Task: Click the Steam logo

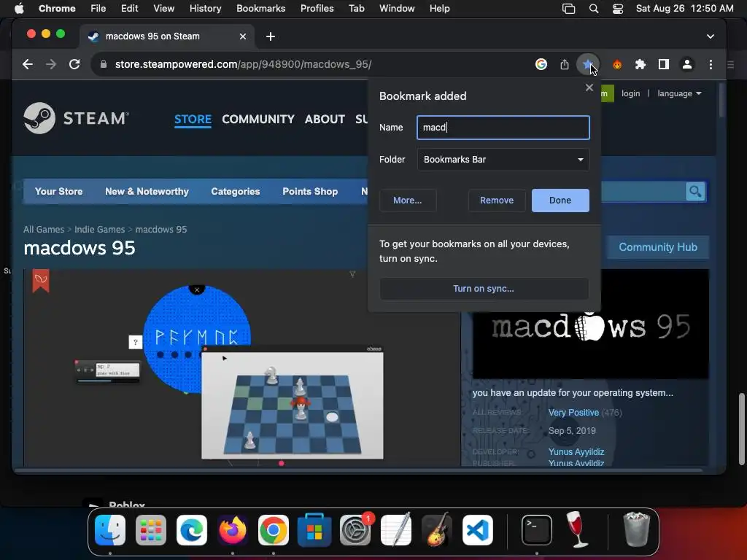Action: (76, 118)
